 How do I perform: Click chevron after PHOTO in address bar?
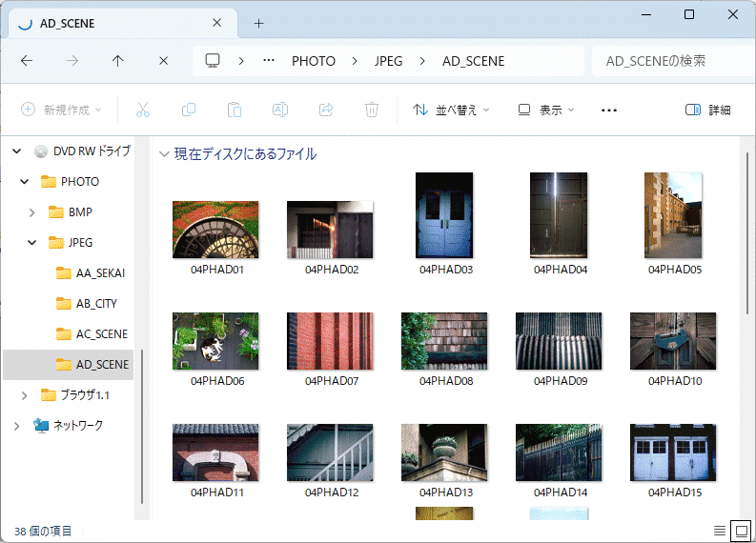click(355, 61)
